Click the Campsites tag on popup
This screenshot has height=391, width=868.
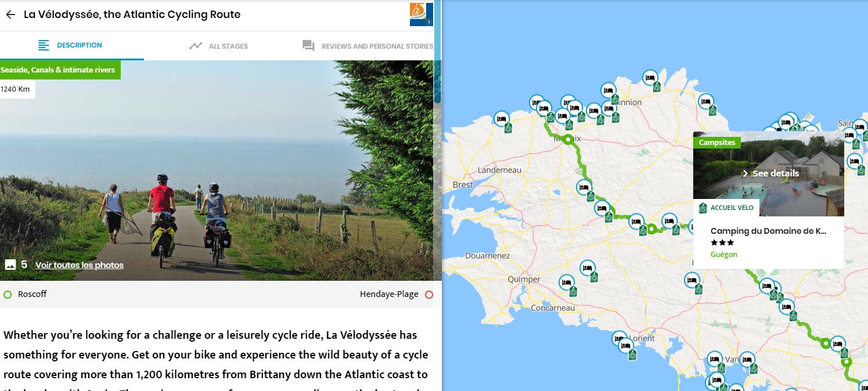point(717,142)
